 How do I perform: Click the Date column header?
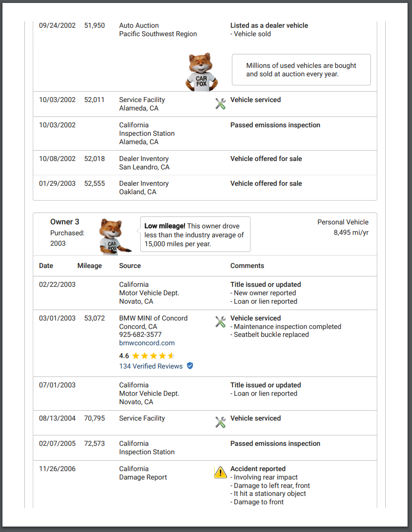coord(46,266)
